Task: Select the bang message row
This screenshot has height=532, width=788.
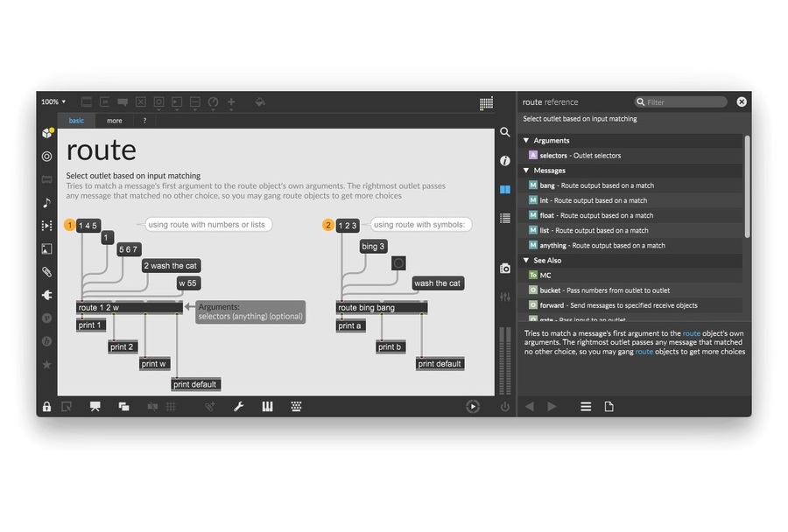Action: (631, 185)
